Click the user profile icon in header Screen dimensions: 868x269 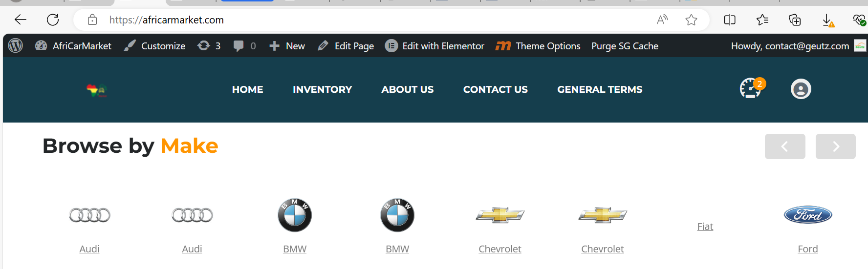point(801,89)
